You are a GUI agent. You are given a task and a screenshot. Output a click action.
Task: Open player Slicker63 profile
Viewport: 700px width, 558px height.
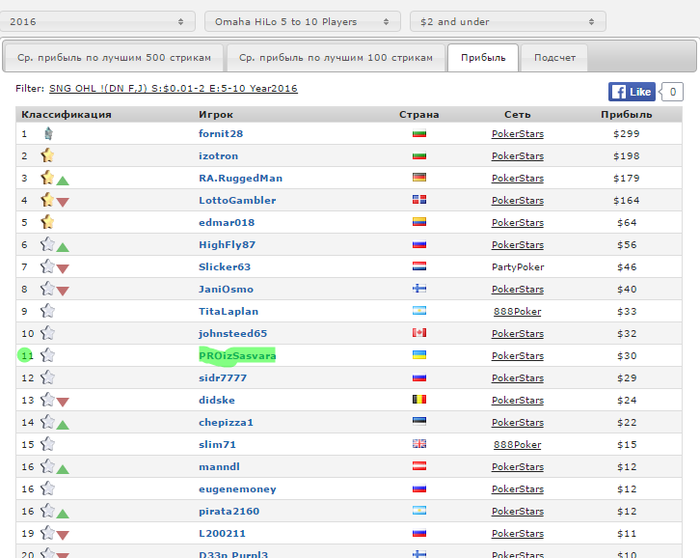[x=225, y=267]
